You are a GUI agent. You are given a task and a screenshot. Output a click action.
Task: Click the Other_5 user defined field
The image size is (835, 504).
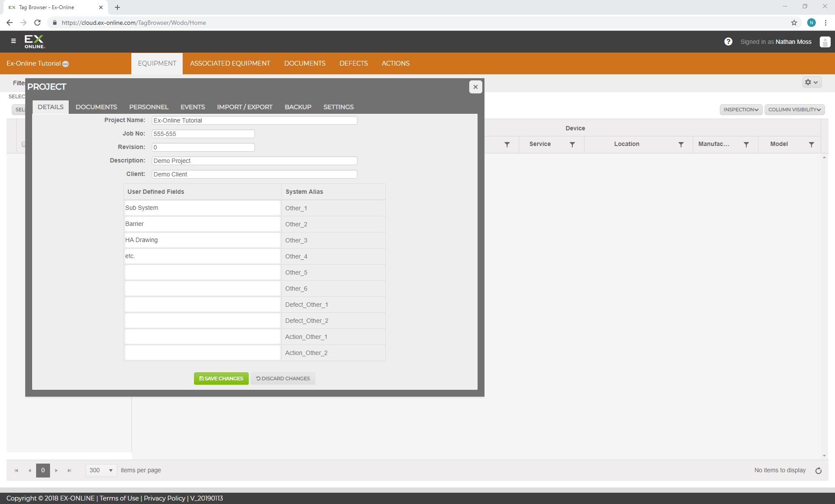click(202, 272)
